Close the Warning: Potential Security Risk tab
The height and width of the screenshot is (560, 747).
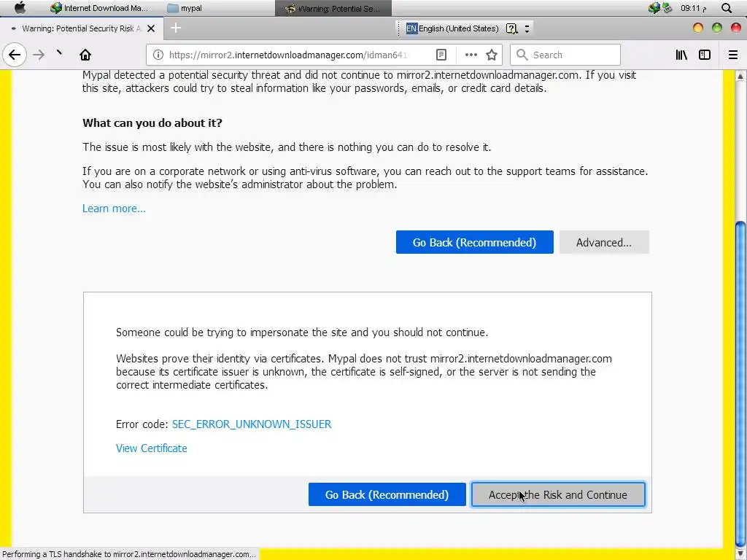[151, 28]
